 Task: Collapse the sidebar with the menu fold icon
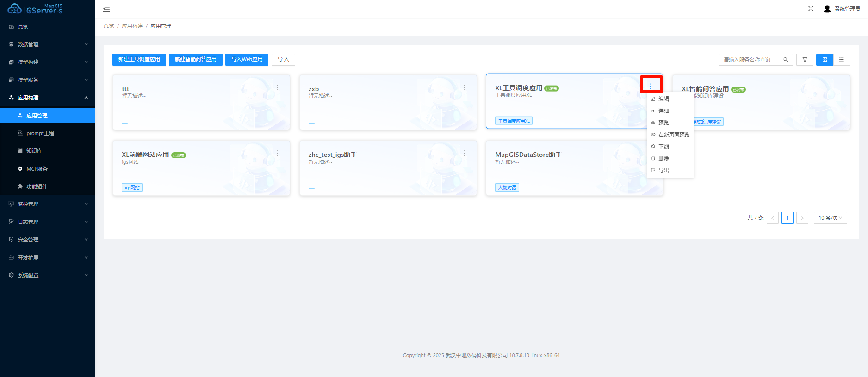pyautogui.click(x=106, y=9)
